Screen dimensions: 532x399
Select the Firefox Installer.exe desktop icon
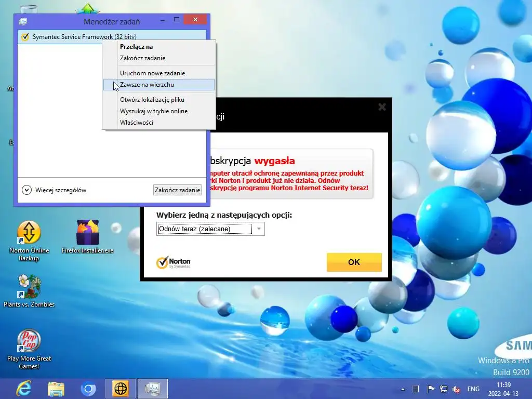(87, 237)
